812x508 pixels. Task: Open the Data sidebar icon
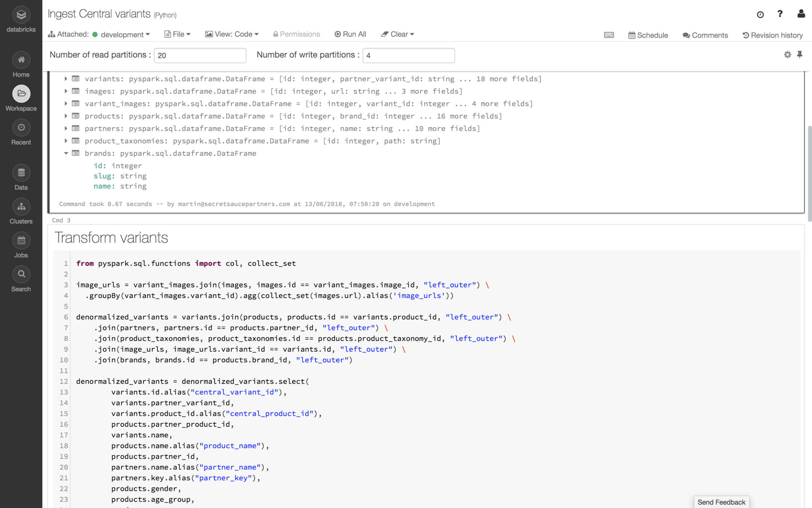pos(21,173)
